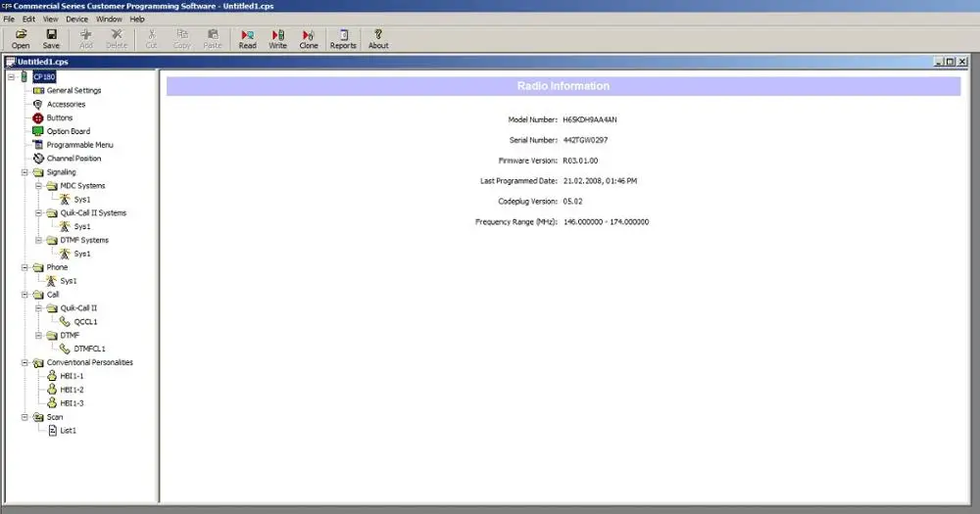Select the DTMF folder under Call
The image size is (980, 514).
tap(70, 336)
